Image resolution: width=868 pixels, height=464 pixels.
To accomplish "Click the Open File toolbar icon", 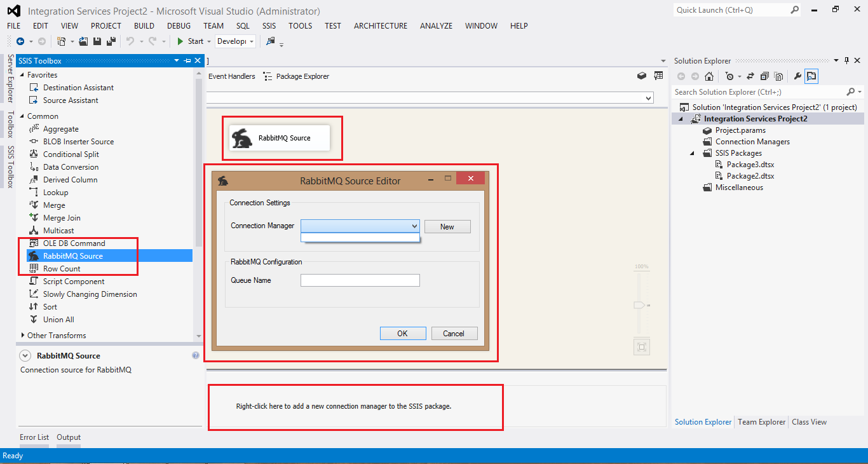I will [85, 41].
